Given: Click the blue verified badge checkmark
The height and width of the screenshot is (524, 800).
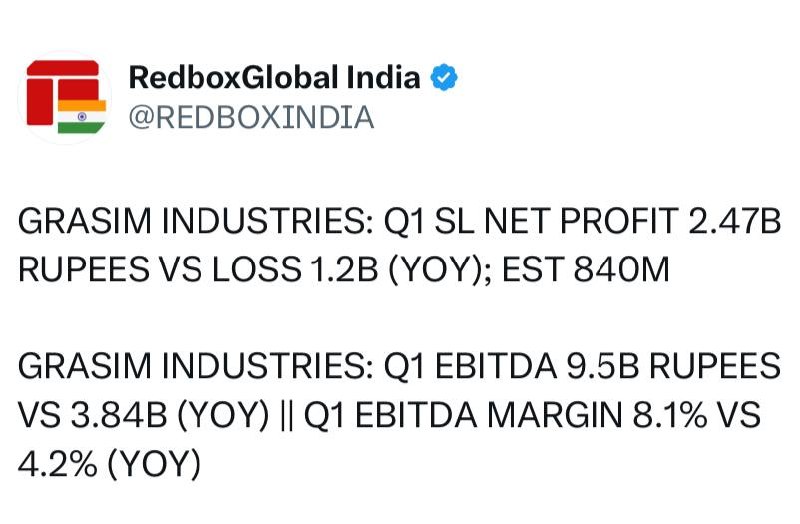Looking at the screenshot, I should tap(444, 77).
